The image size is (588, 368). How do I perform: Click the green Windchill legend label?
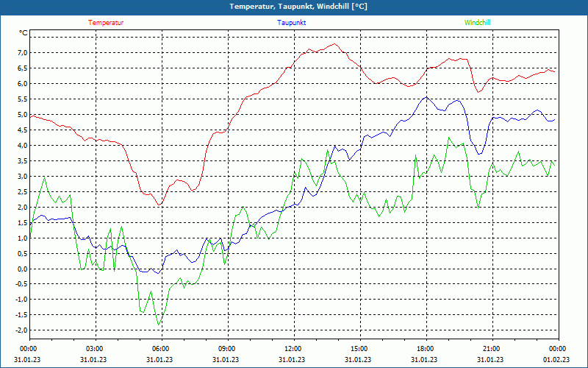coord(477,23)
